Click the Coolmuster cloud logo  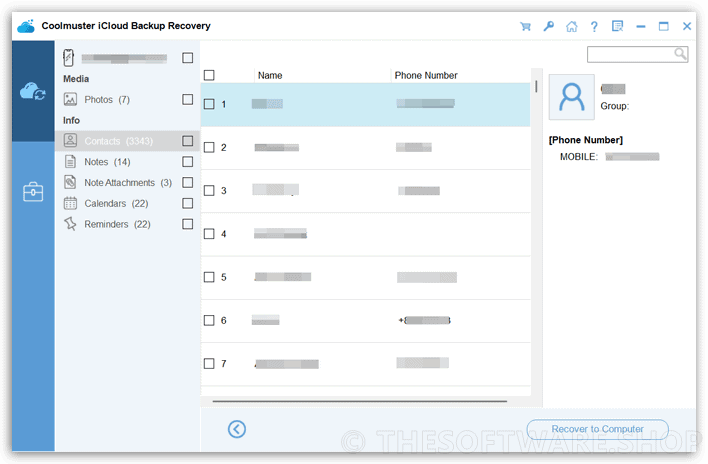pos(26,26)
